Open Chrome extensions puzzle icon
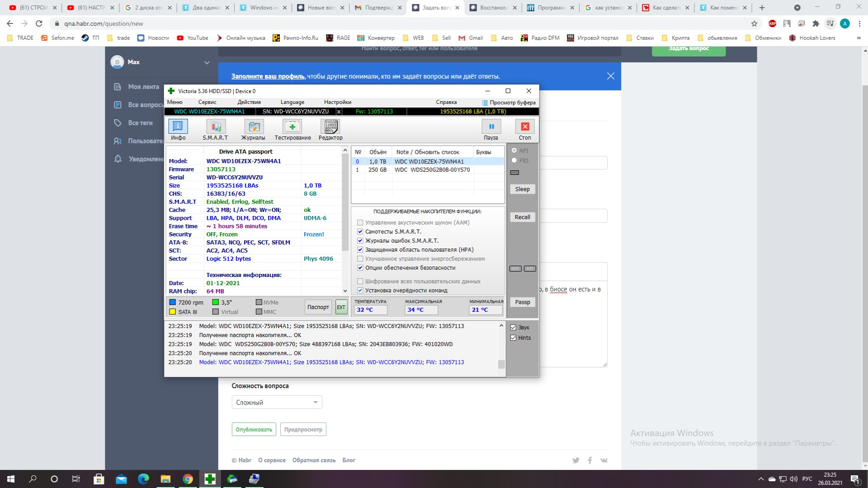 816,23
